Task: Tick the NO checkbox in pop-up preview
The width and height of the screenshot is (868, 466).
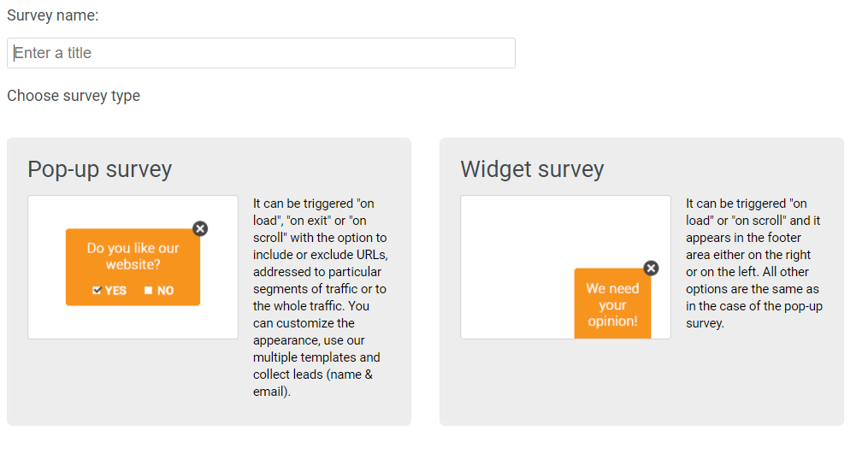Action: tap(148, 291)
